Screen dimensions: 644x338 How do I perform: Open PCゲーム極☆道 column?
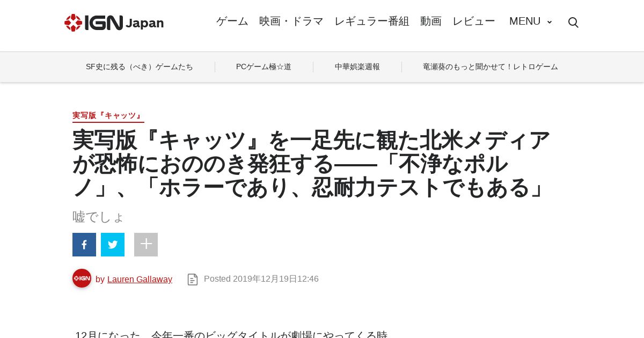[264, 67]
